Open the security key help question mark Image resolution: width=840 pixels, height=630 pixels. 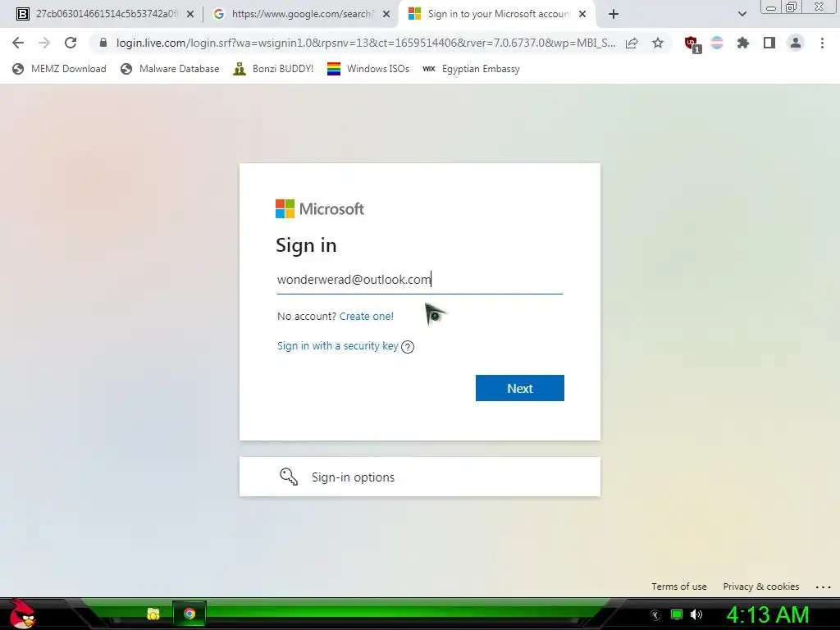pyautogui.click(x=408, y=347)
